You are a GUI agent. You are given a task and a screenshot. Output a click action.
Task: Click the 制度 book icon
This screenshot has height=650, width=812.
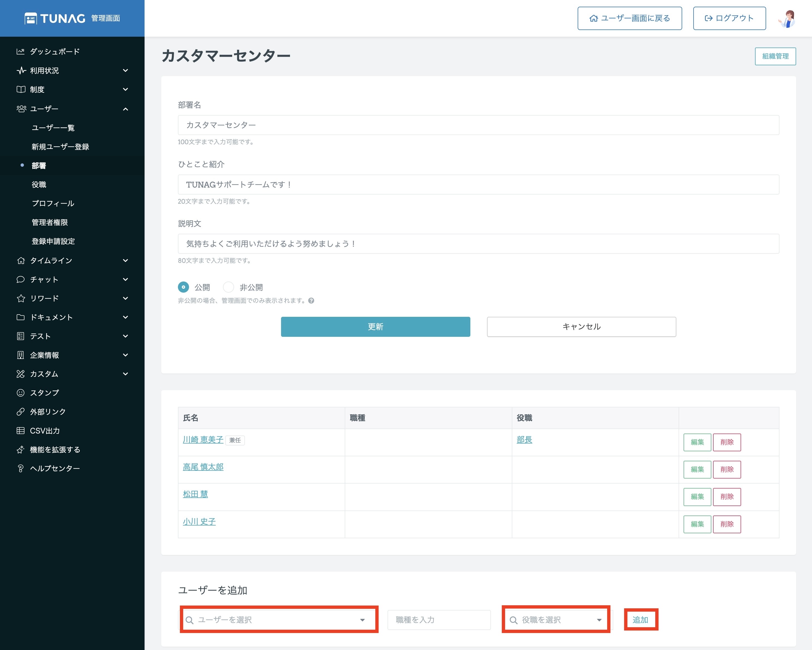[21, 89]
